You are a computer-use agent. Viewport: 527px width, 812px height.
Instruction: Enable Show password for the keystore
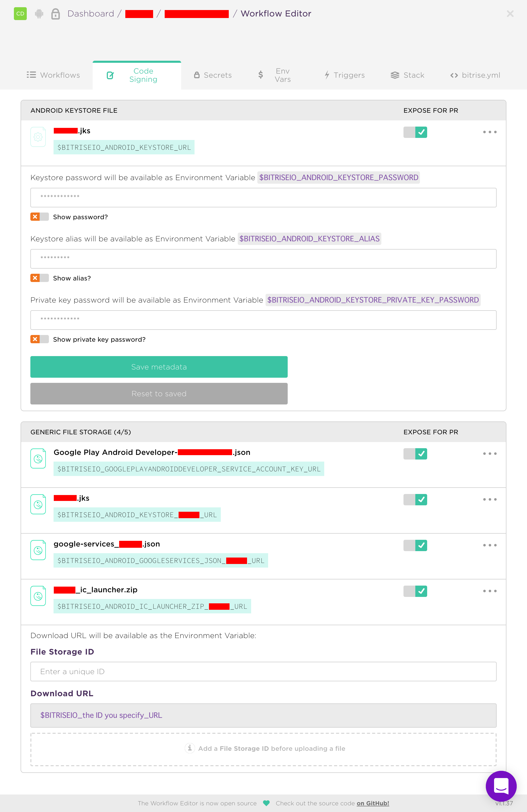[40, 217]
